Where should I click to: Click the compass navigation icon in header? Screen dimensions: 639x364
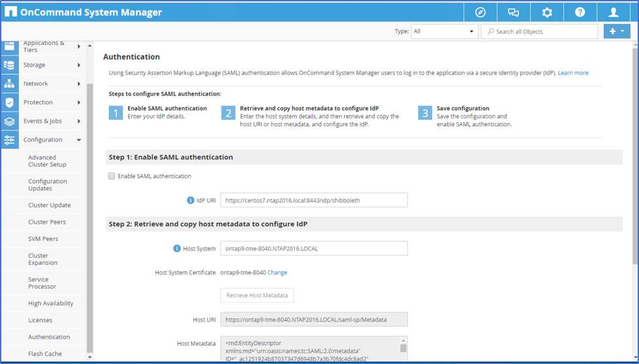point(480,12)
